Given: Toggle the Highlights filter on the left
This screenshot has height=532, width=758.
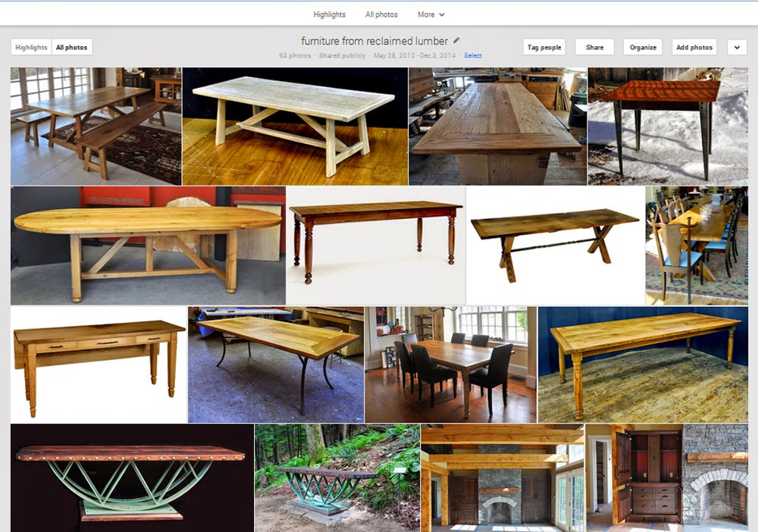Looking at the screenshot, I should pyautogui.click(x=31, y=46).
